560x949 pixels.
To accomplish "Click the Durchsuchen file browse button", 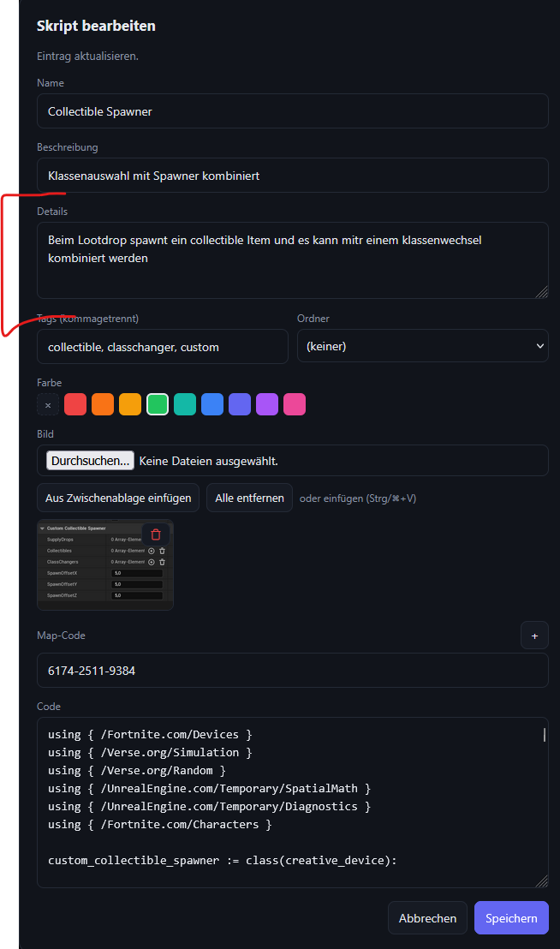I will (x=90, y=461).
